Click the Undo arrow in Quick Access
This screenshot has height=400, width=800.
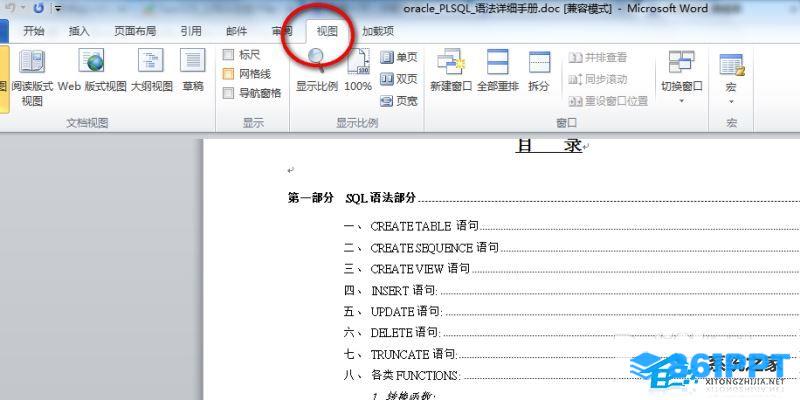coord(11,8)
